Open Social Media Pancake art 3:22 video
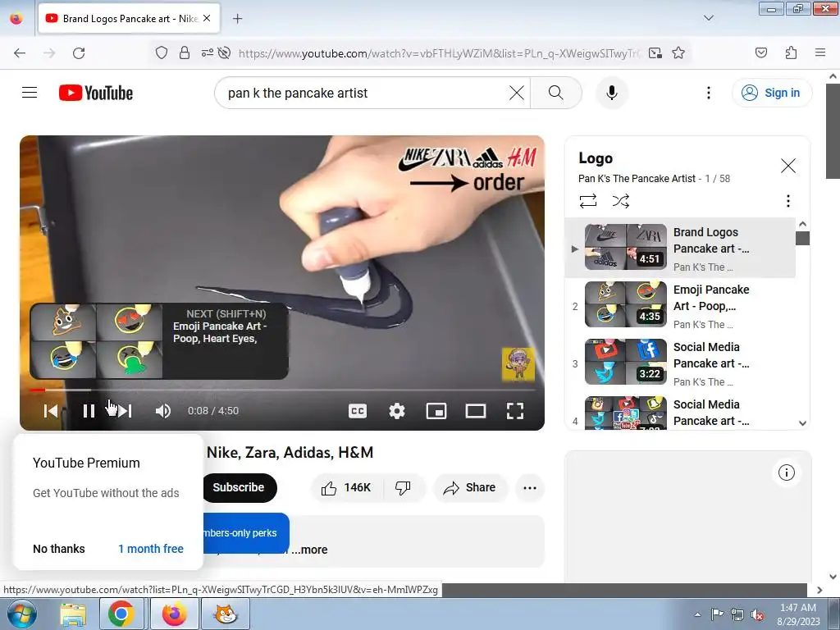840x630 pixels. pos(680,363)
